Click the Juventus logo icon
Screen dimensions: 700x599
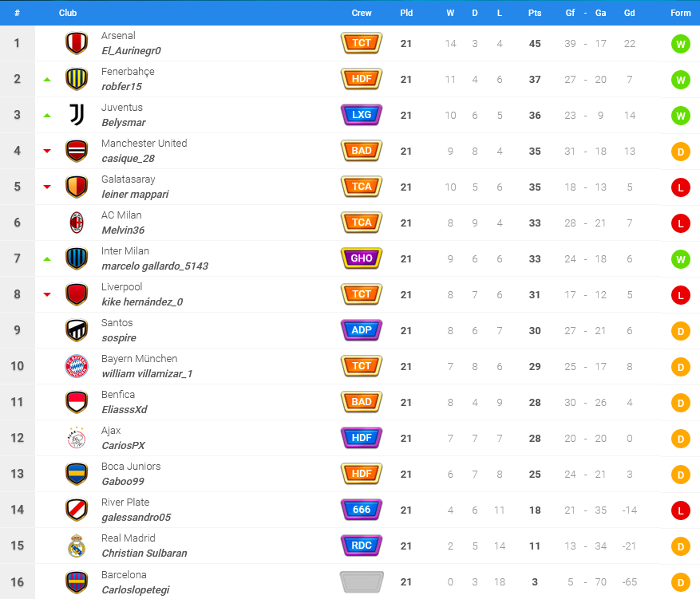77,115
